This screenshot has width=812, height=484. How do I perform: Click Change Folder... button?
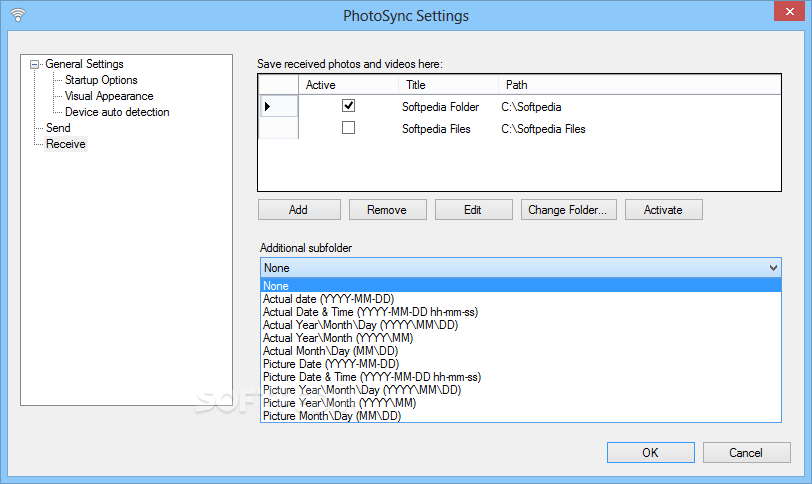click(x=569, y=210)
